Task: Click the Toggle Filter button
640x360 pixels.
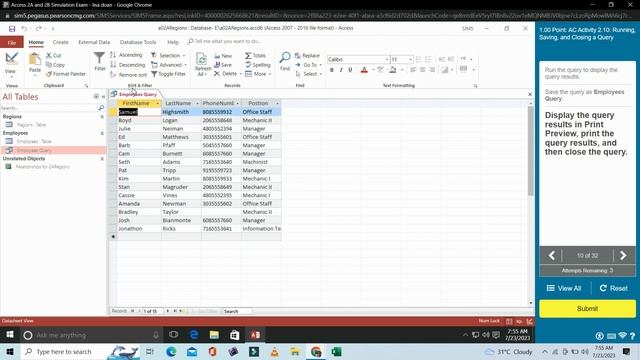Action: (x=168, y=74)
